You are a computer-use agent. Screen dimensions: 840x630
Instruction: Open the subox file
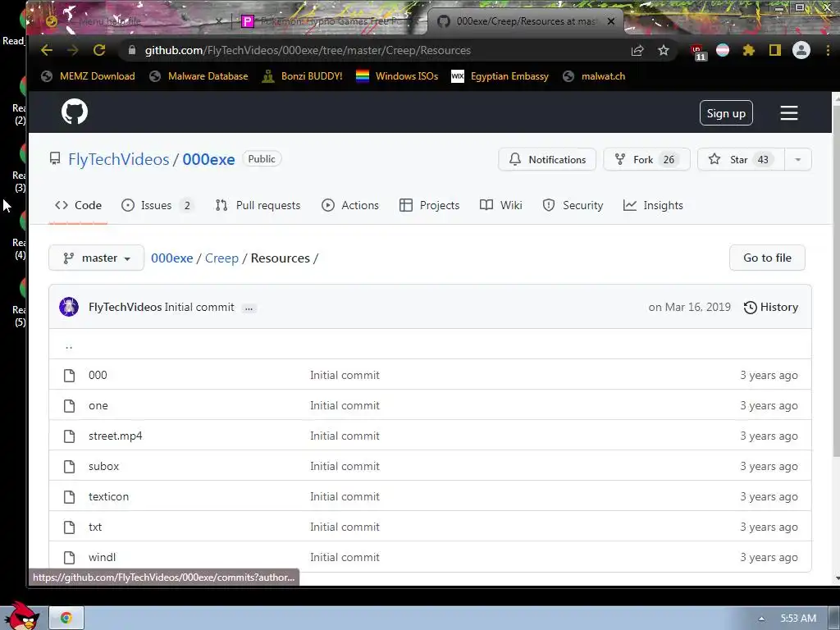pyautogui.click(x=103, y=466)
